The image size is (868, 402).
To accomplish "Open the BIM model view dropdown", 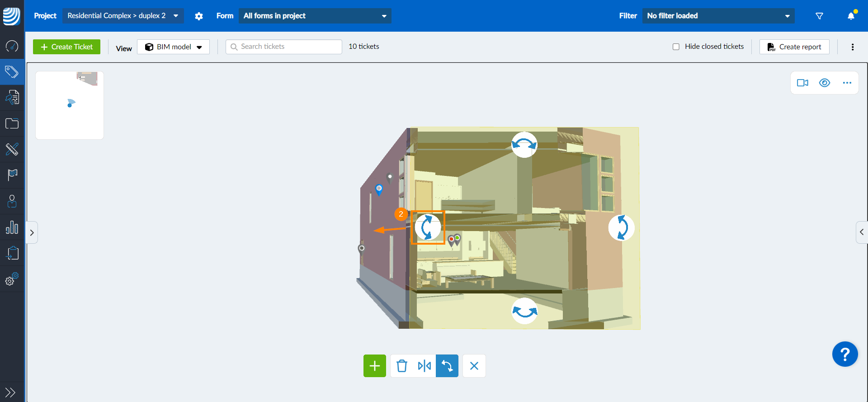I will [174, 47].
